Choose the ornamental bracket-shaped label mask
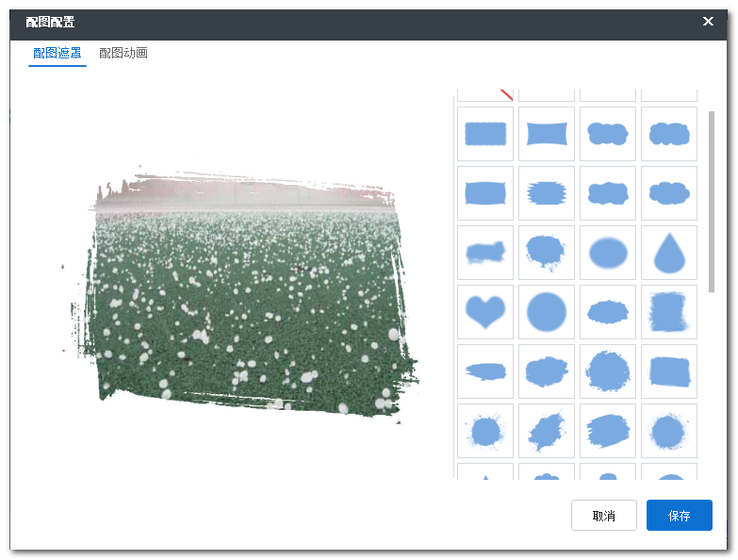The image size is (738, 560). [x=608, y=193]
